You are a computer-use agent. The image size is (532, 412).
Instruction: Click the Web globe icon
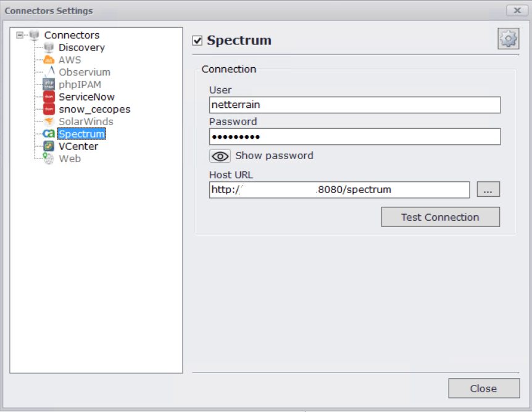(x=49, y=159)
